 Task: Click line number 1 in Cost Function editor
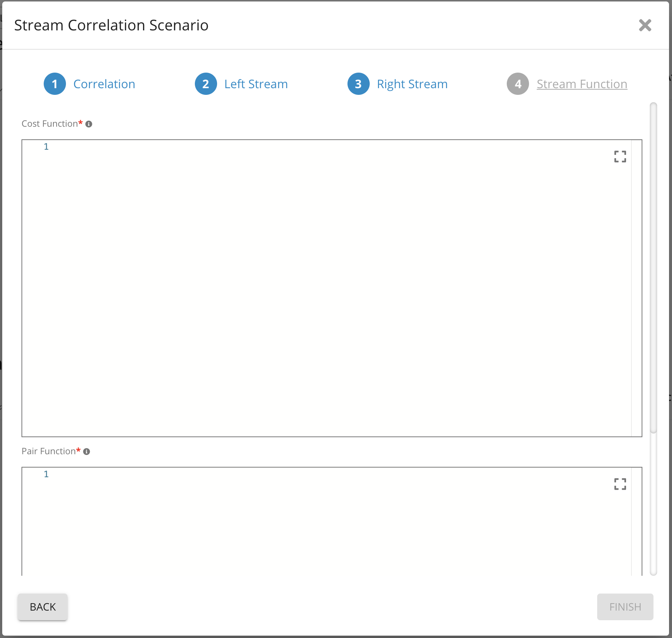(46, 147)
